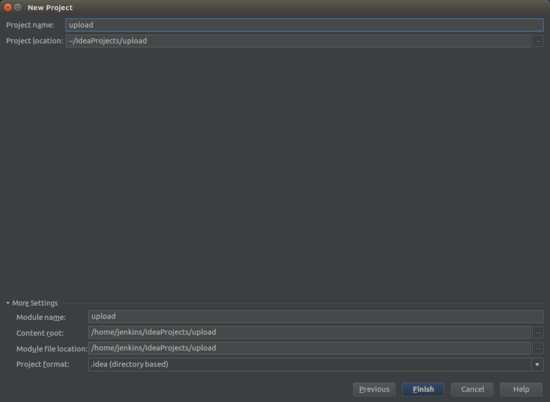
Task: Click the Project name label
Action: [30, 25]
